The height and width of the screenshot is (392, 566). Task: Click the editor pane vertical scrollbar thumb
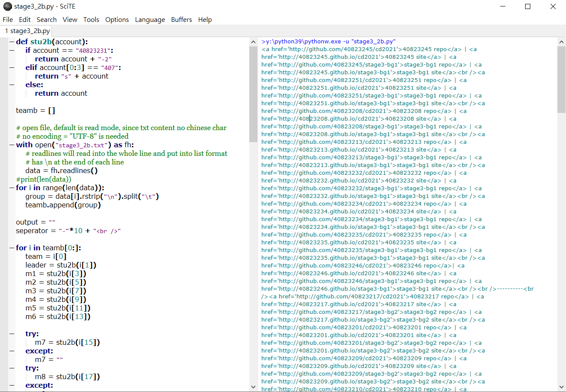pos(253,94)
